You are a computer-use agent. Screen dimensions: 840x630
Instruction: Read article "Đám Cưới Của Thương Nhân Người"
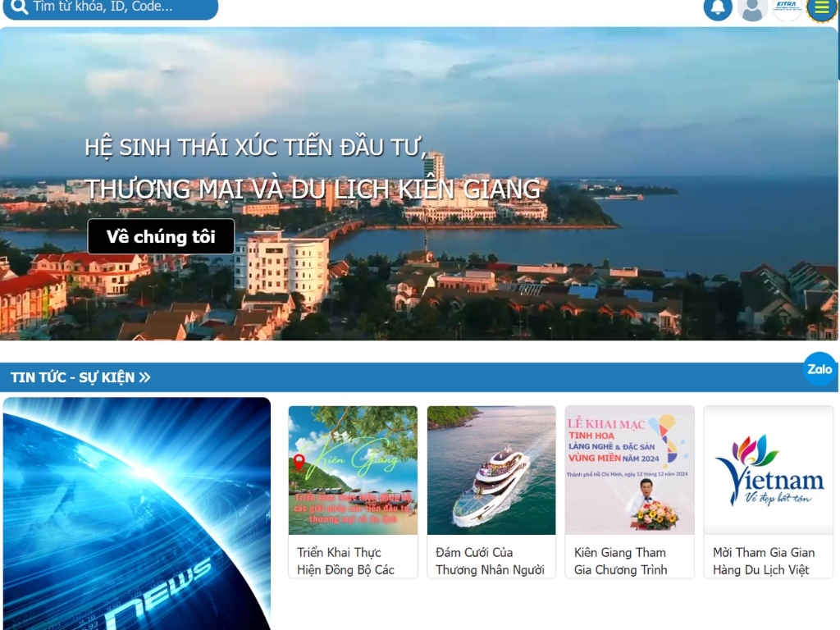[x=490, y=561]
